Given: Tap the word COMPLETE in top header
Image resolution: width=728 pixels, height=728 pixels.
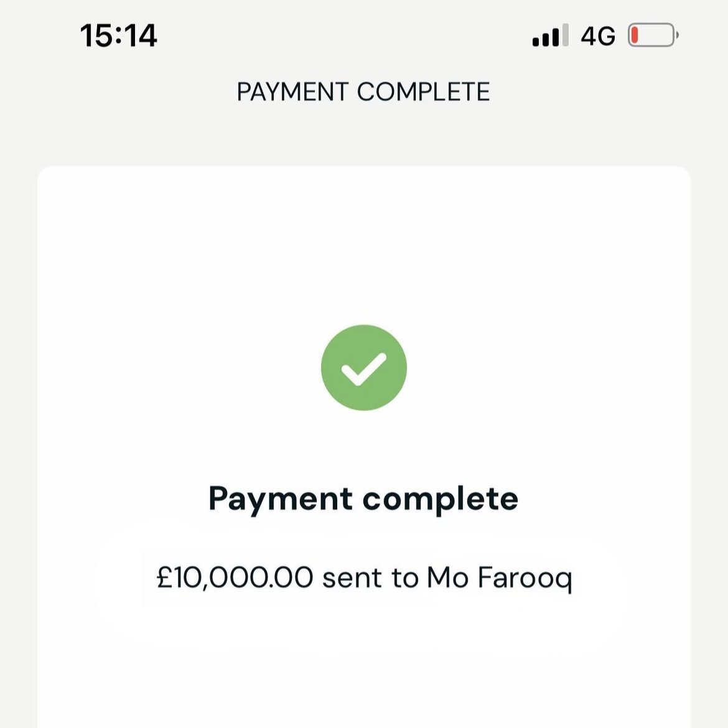Looking at the screenshot, I should [423, 92].
